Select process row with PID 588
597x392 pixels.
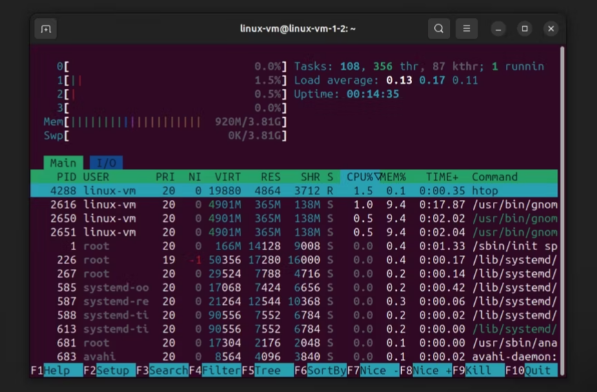pos(294,315)
